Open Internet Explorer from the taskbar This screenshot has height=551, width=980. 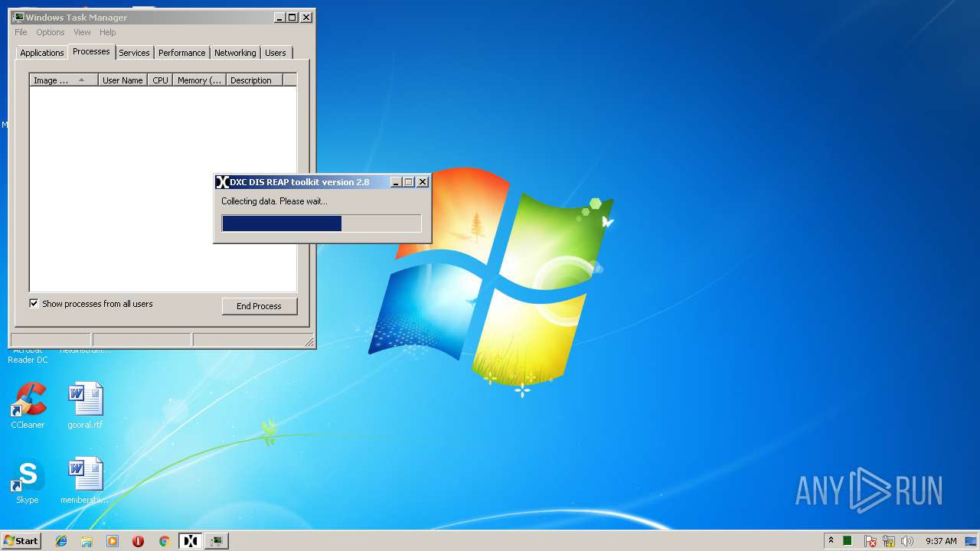61,541
